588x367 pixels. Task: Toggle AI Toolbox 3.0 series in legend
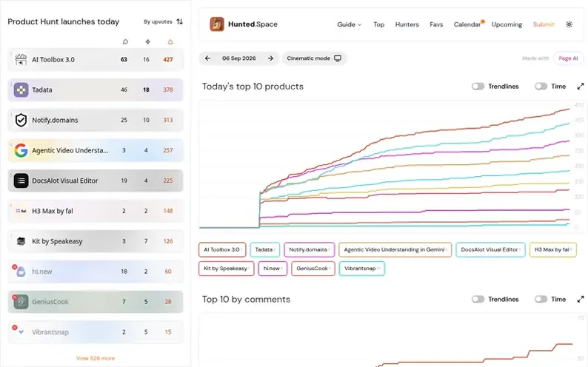click(x=222, y=250)
